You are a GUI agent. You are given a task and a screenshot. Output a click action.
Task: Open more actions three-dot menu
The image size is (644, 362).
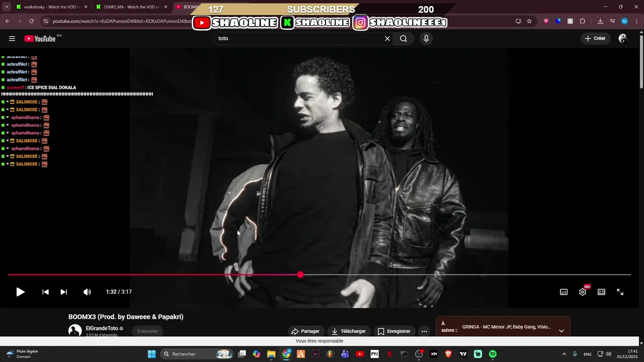[424, 331]
